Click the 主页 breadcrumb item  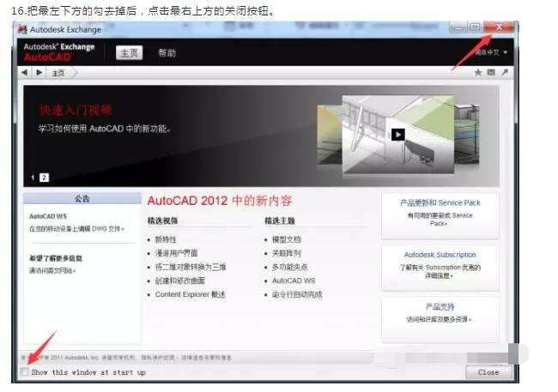point(58,73)
